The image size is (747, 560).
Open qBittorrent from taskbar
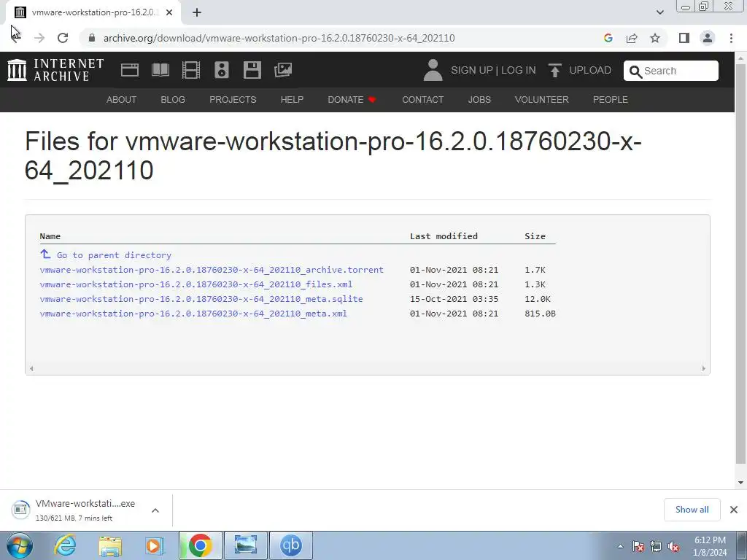pyautogui.click(x=291, y=545)
